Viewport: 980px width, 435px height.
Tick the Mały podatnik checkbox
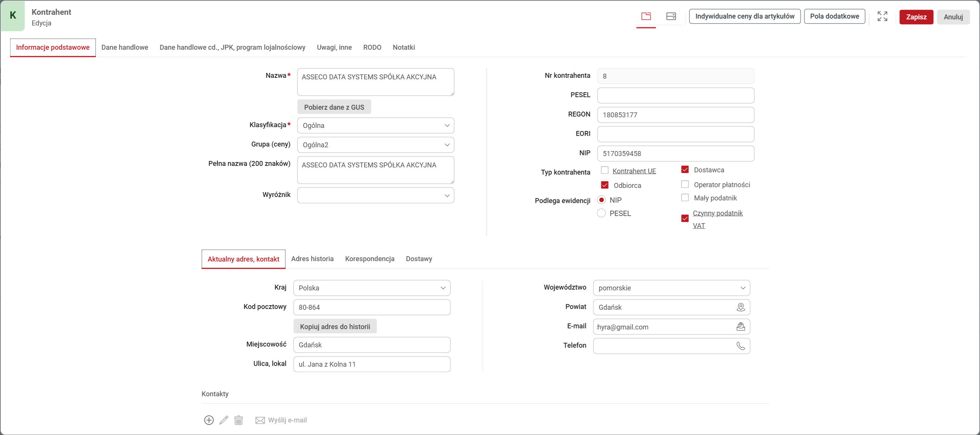[x=684, y=198]
